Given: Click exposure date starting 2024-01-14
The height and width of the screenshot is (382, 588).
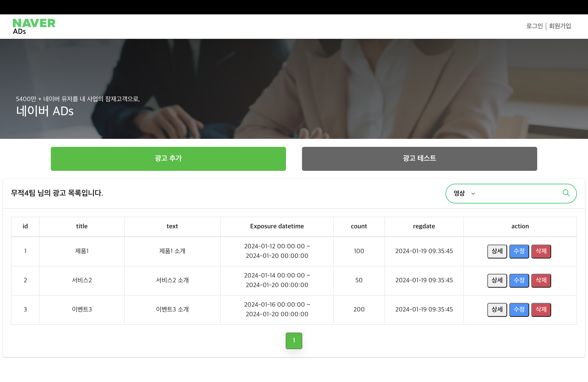Looking at the screenshot, I should 277,280.
